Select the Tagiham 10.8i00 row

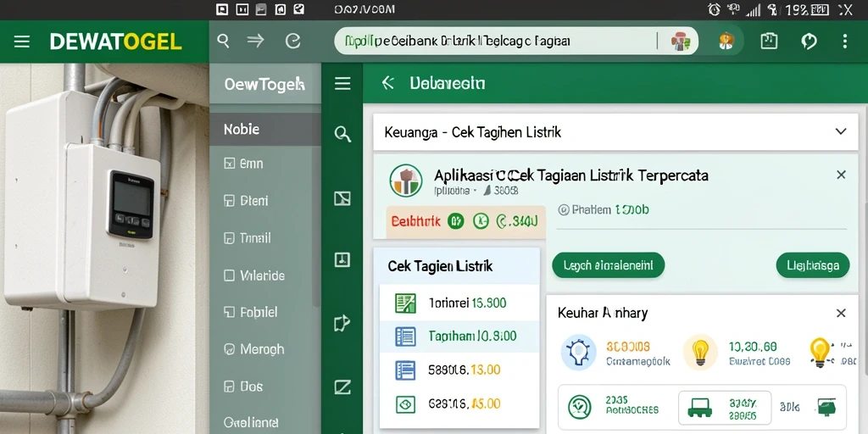point(459,336)
